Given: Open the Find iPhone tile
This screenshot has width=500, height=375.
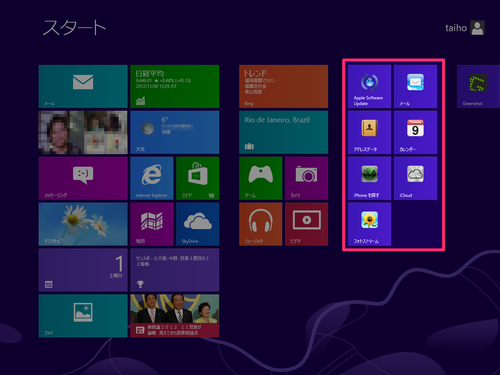Looking at the screenshot, I should pyautogui.click(x=369, y=178).
